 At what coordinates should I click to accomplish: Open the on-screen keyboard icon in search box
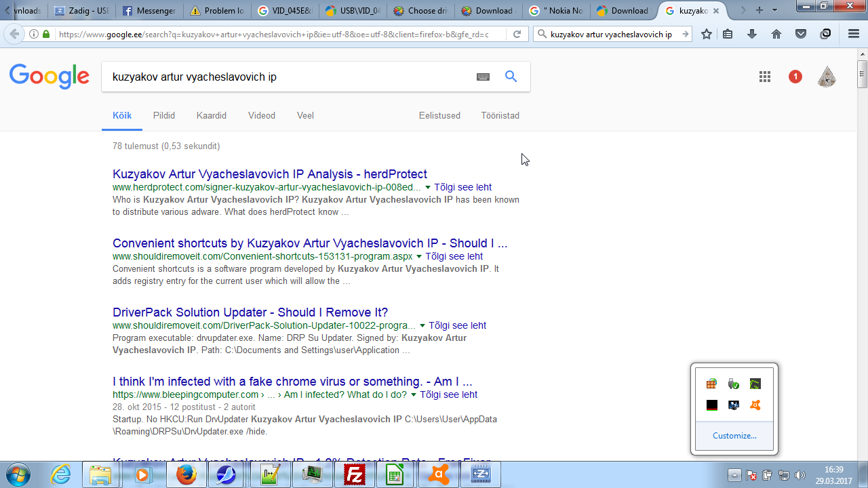point(483,77)
